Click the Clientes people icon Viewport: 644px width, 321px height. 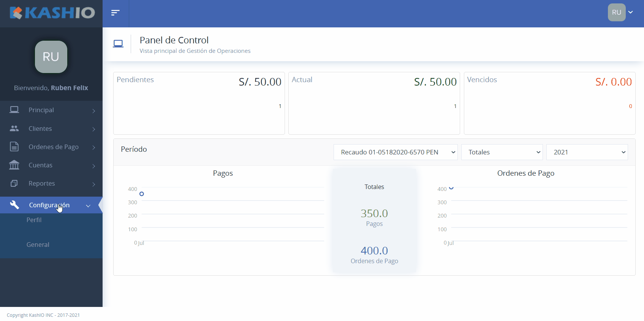point(14,129)
